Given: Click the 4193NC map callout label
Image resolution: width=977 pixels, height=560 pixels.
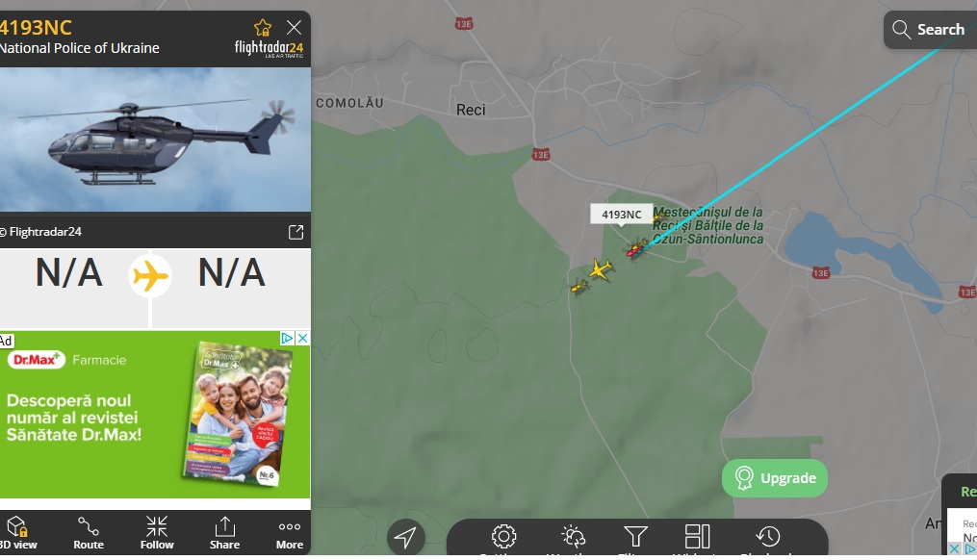Looking at the screenshot, I should 621,215.
